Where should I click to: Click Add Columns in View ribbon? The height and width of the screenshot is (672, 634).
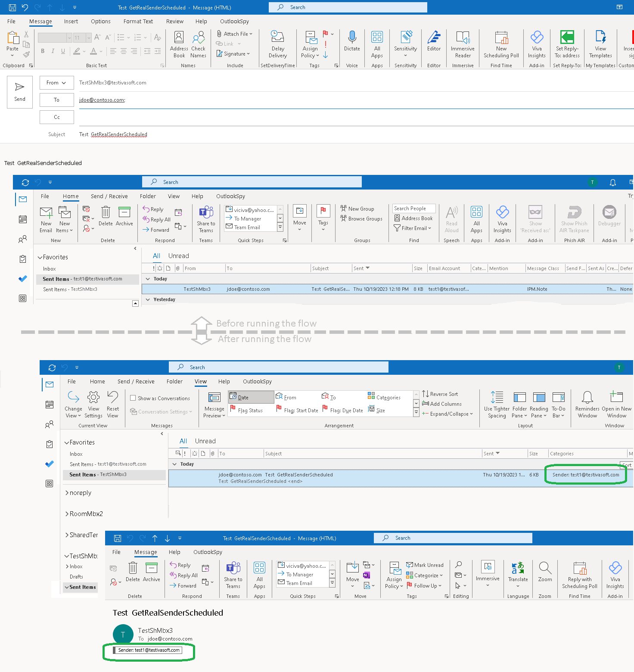442,404
